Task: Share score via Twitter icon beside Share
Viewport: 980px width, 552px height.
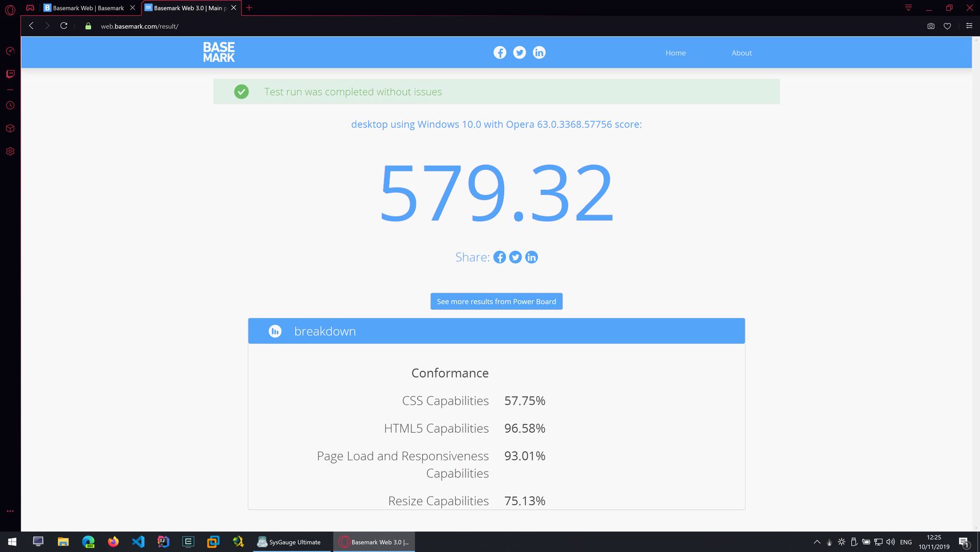Action: (x=516, y=257)
